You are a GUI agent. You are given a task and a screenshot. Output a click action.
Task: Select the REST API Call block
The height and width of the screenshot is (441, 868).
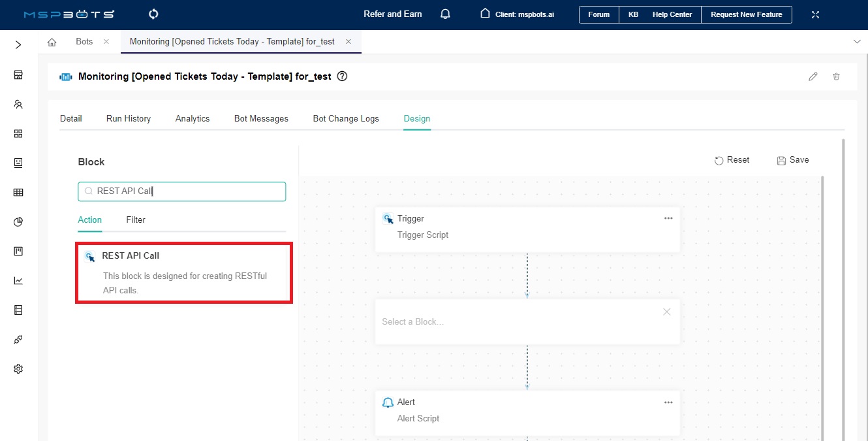[x=184, y=272]
